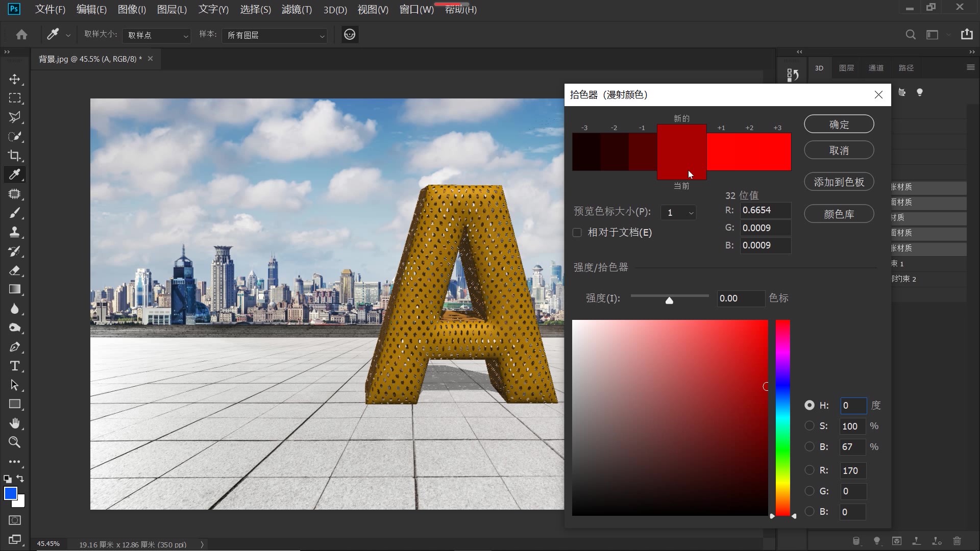Click the 取消 button
This screenshot has width=980, height=551.
coord(839,150)
